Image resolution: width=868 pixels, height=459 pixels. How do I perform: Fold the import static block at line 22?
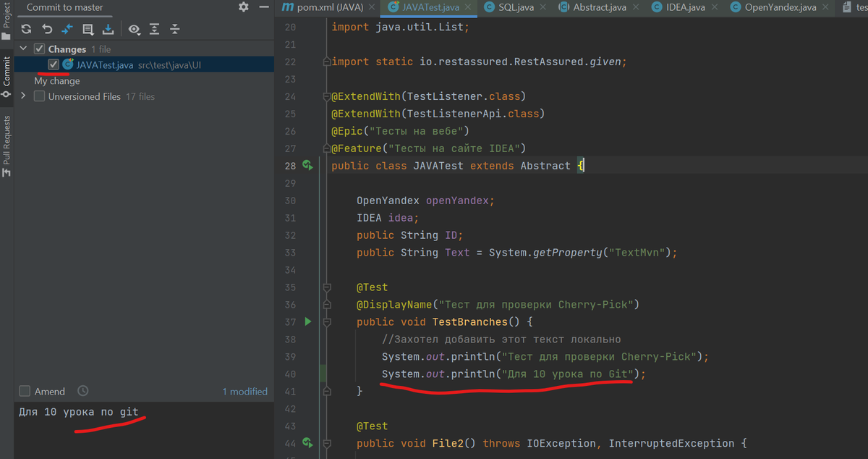coord(327,62)
